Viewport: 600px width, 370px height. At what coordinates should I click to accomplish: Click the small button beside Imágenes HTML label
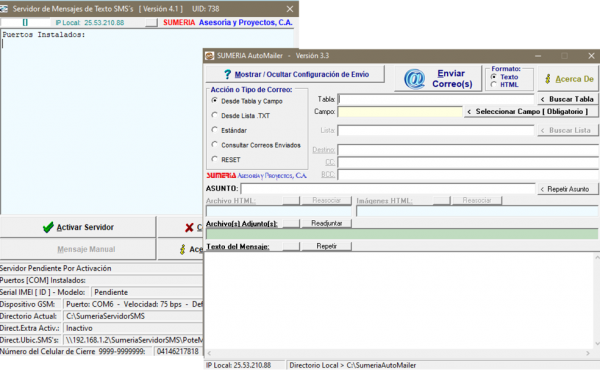442,200
